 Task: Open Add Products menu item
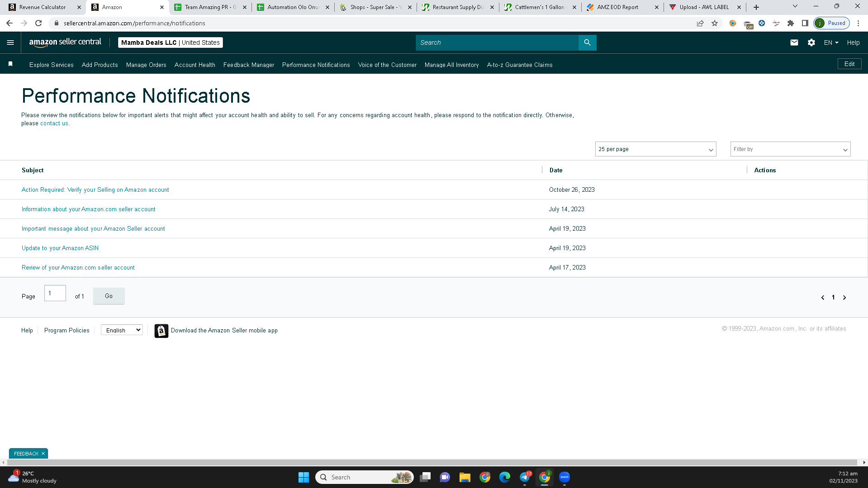point(100,65)
